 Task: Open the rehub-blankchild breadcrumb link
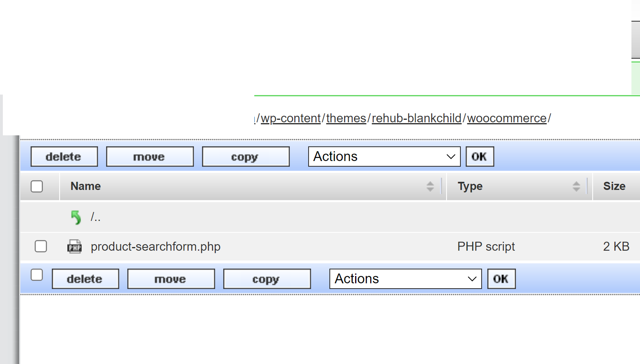pyautogui.click(x=416, y=118)
